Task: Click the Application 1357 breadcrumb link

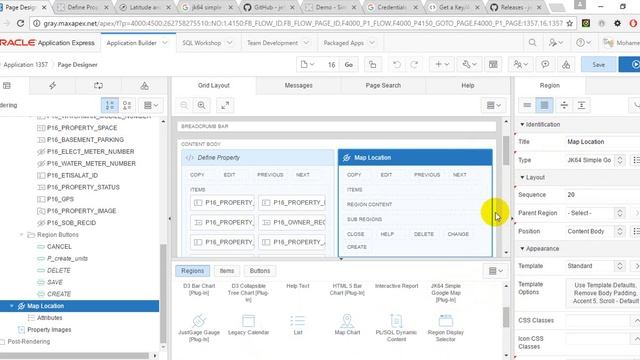Action: (x=25, y=64)
